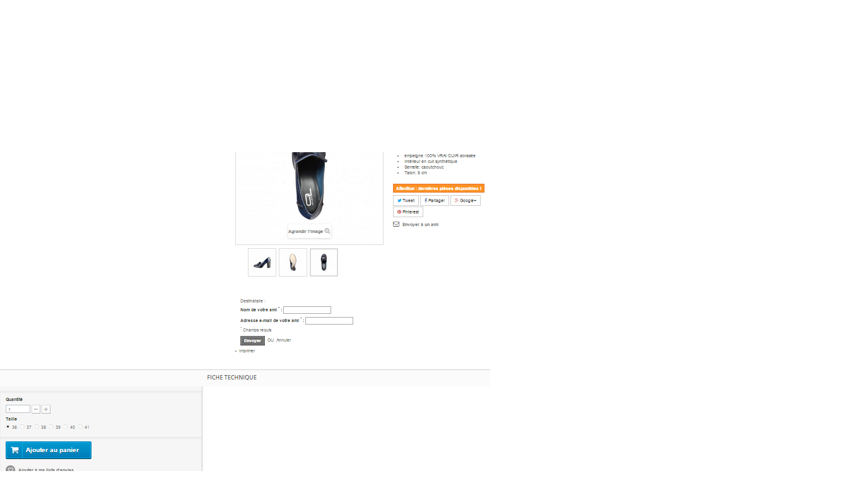Cancel the form via Annuler link

(284, 340)
